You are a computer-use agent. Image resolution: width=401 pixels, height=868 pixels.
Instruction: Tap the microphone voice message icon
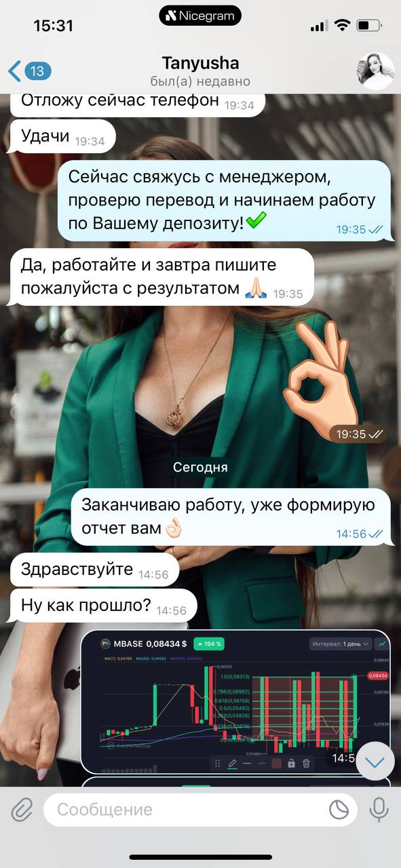tap(378, 809)
